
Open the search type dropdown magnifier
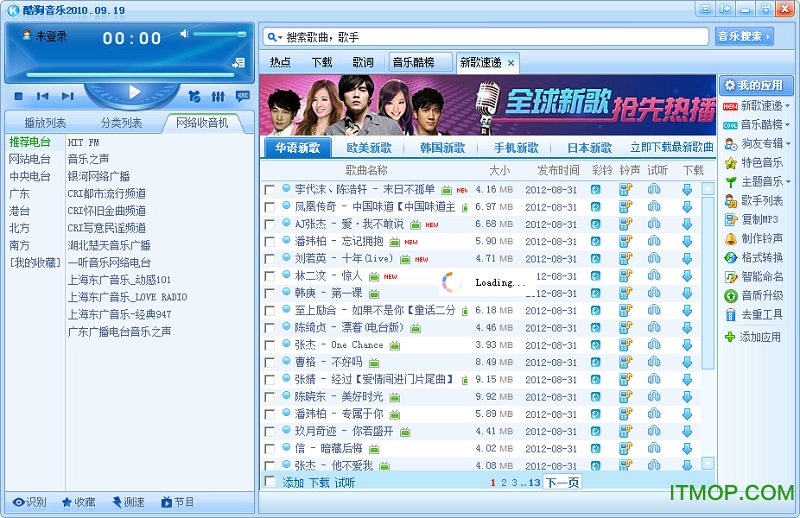click(x=274, y=37)
